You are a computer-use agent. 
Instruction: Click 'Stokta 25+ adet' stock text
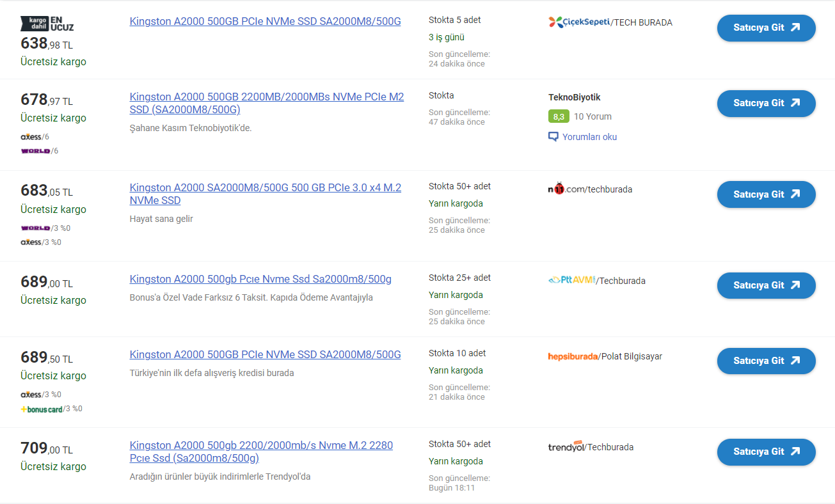point(459,278)
